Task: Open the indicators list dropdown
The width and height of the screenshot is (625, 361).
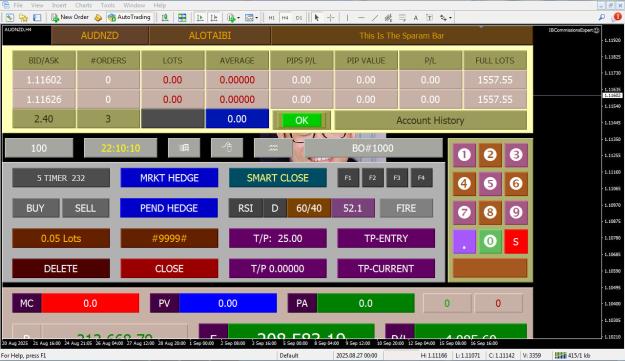Action: [233, 18]
